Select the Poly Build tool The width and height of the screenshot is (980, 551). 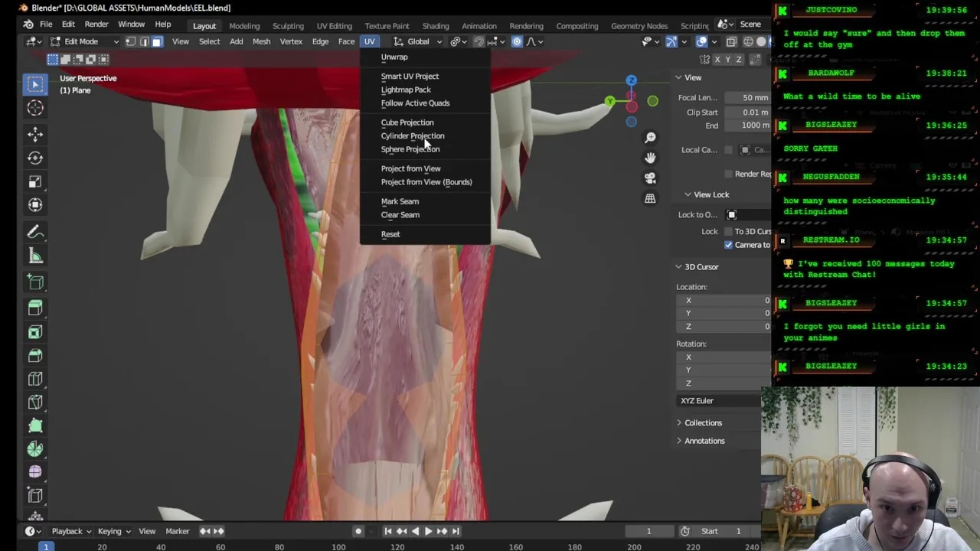coord(35,426)
